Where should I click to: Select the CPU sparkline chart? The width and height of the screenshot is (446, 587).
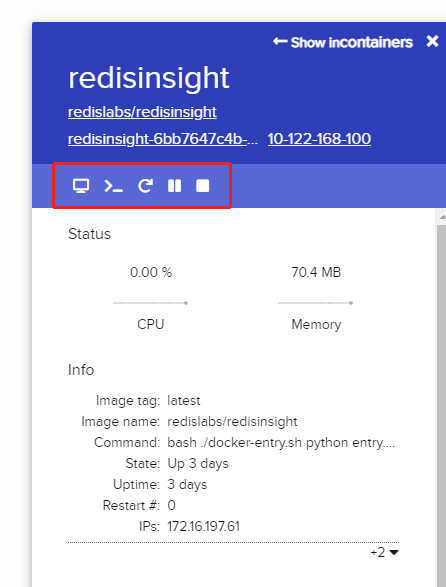pyautogui.click(x=151, y=303)
